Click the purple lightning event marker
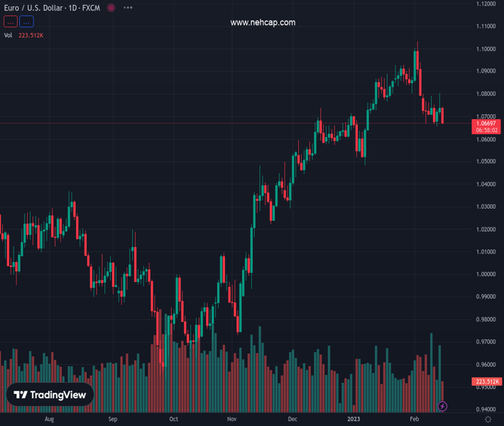 point(443,406)
